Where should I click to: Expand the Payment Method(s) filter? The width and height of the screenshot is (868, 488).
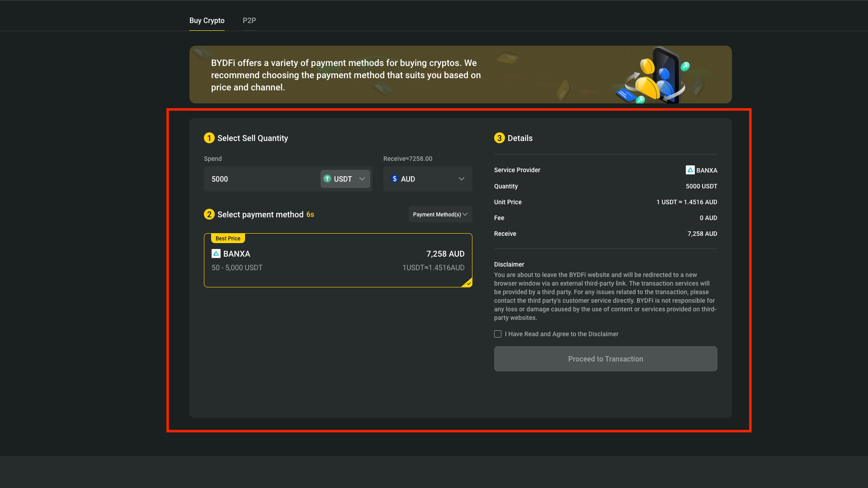click(440, 214)
